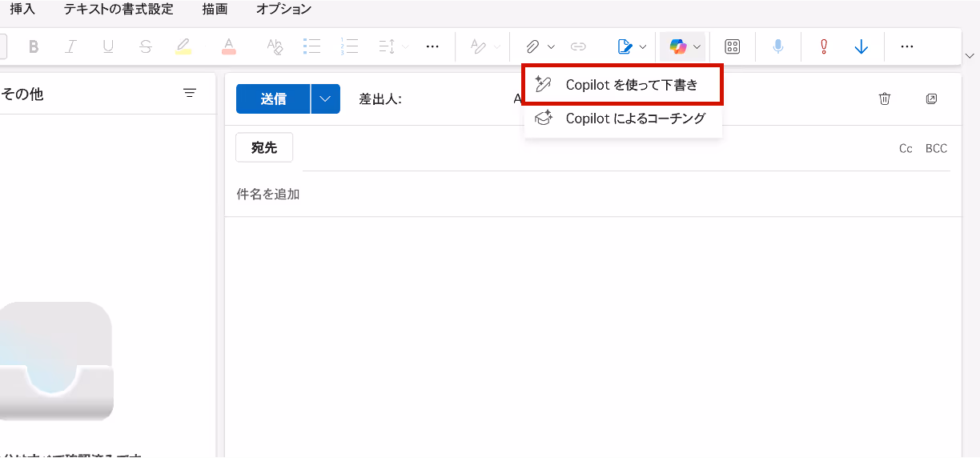
Task: Insert a numbered list
Action: [349, 47]
